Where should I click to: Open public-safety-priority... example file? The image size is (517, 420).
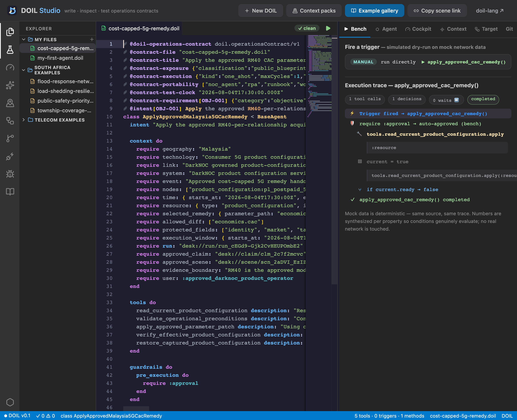[58, 101]
